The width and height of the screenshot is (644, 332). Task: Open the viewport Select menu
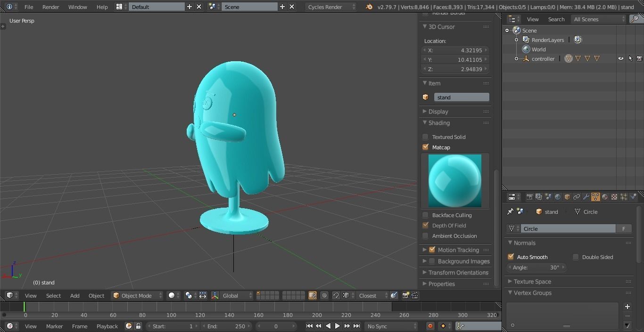point(53,295)
